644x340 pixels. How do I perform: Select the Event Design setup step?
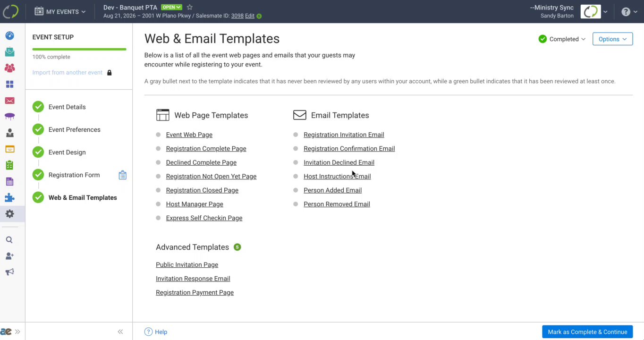[67, 153]
